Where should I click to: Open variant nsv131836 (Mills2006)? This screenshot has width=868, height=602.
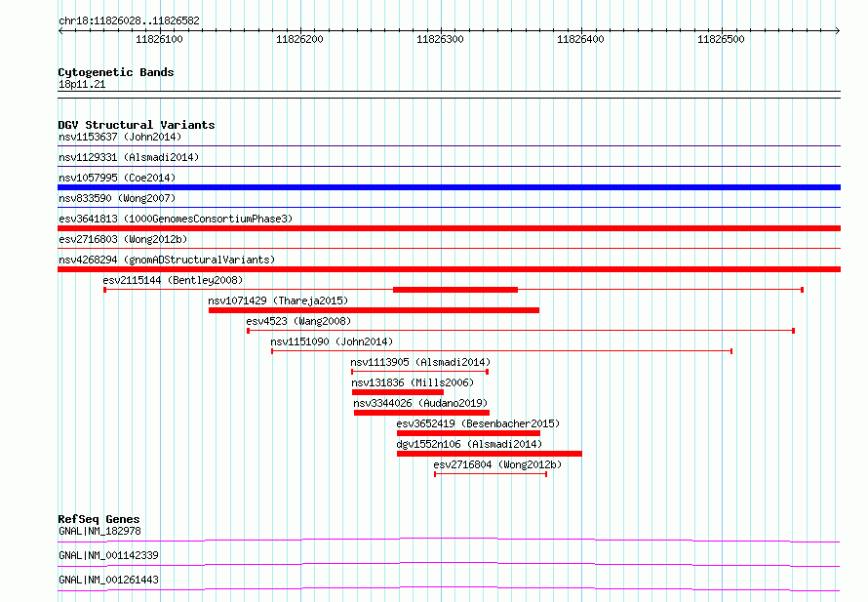(x=413, y=382)
